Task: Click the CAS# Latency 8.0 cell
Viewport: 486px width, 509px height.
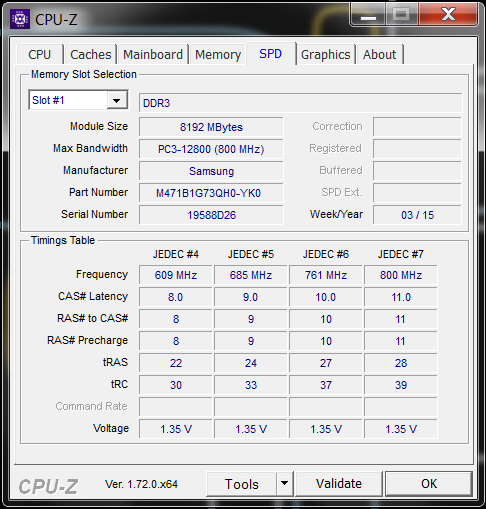Action: [176, 297]
